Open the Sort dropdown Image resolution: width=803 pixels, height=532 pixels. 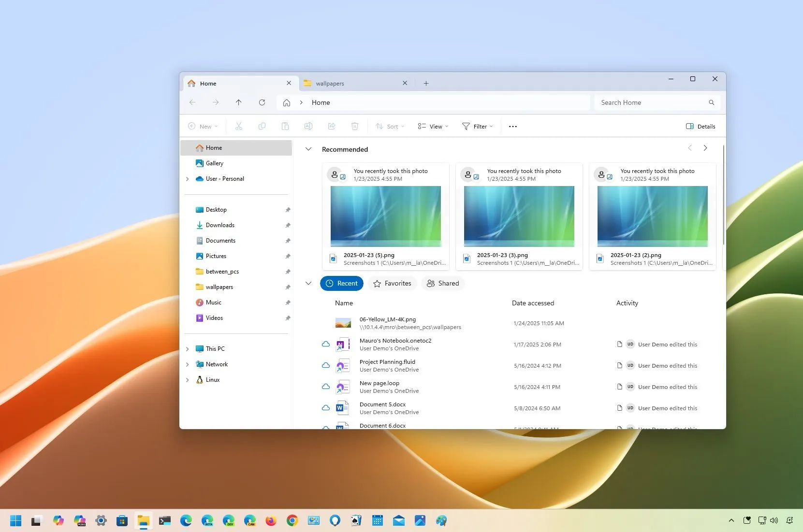pyautogui.click(x=390, y=126)
